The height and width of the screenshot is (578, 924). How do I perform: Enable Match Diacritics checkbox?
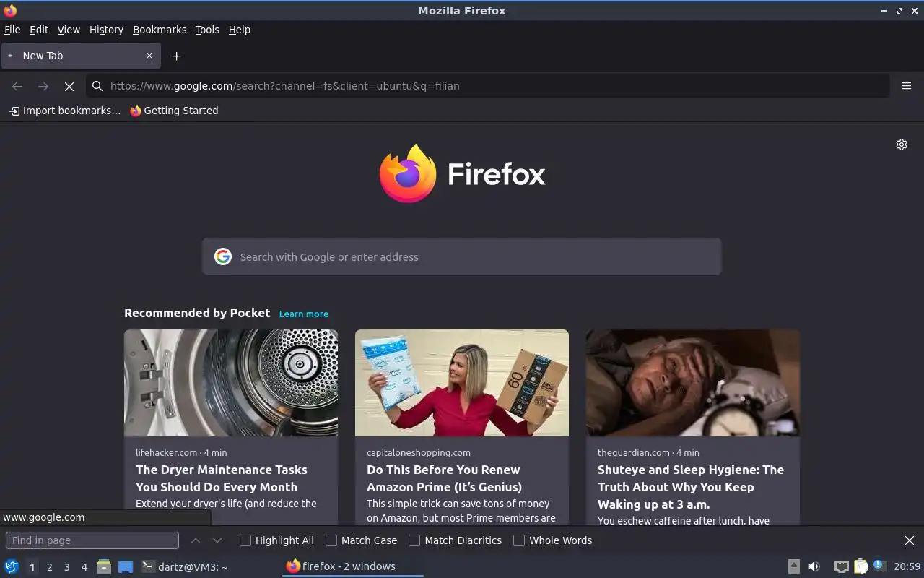(414, 540)
